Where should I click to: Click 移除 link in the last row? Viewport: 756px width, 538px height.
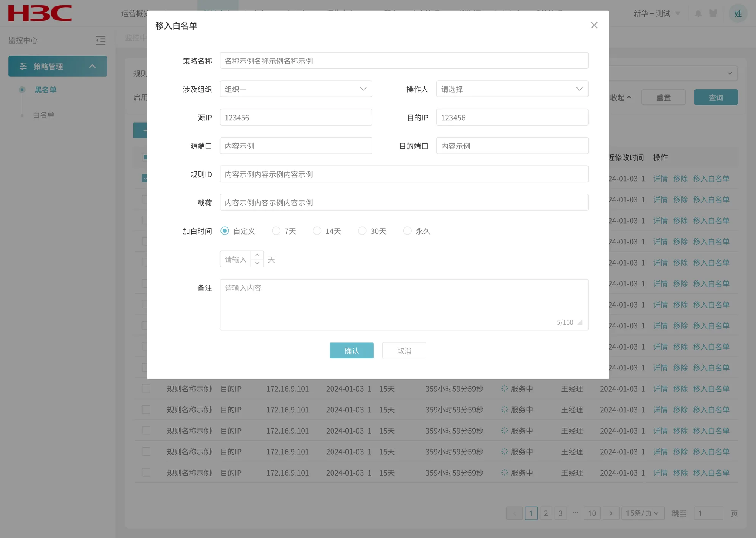680,473
